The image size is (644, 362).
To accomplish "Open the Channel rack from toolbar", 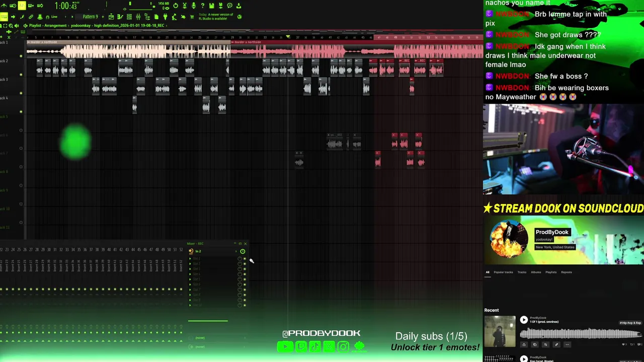I will (x=129, y=17).
